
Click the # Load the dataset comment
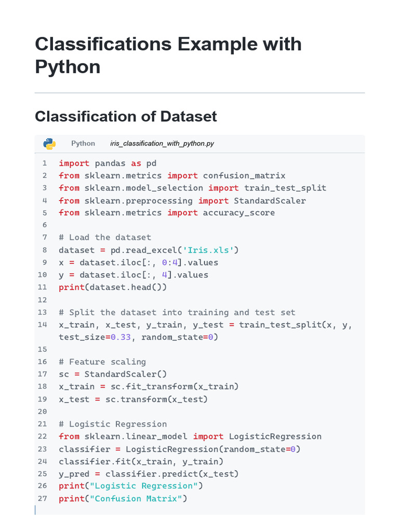[x=105, y=237]
